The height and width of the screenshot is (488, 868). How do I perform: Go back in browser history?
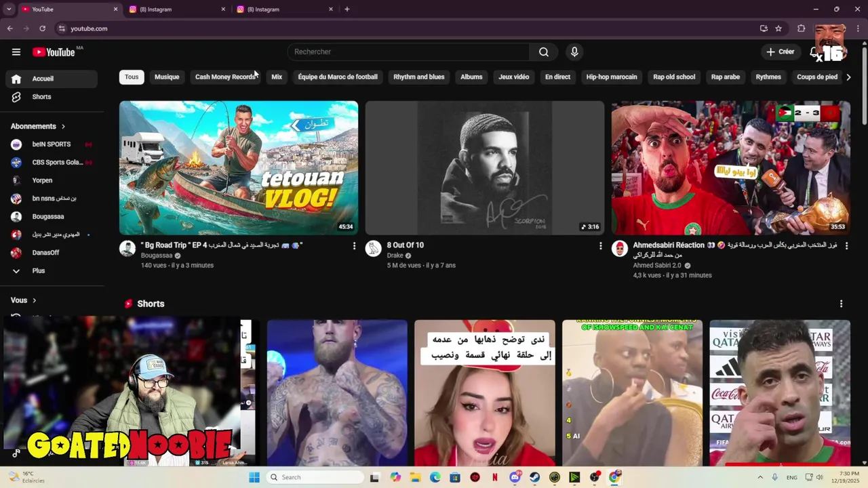coord(10,28)
